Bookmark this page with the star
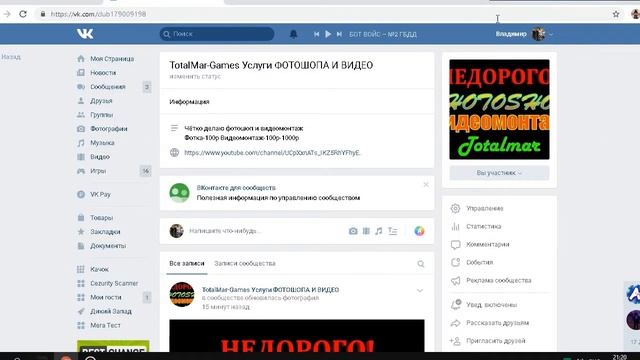640x360 pixels. pyautogui.click(x=616, y=14)
